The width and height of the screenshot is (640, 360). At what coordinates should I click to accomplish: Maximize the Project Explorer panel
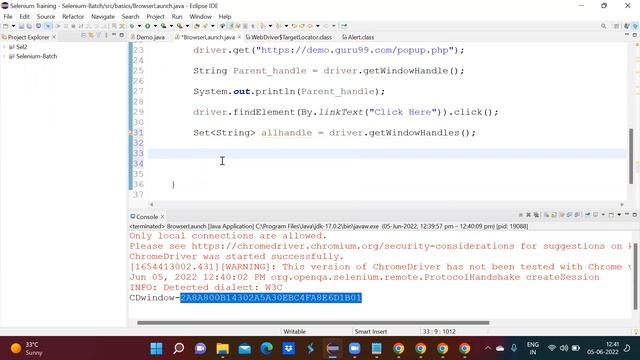click(x=121, y=35)
